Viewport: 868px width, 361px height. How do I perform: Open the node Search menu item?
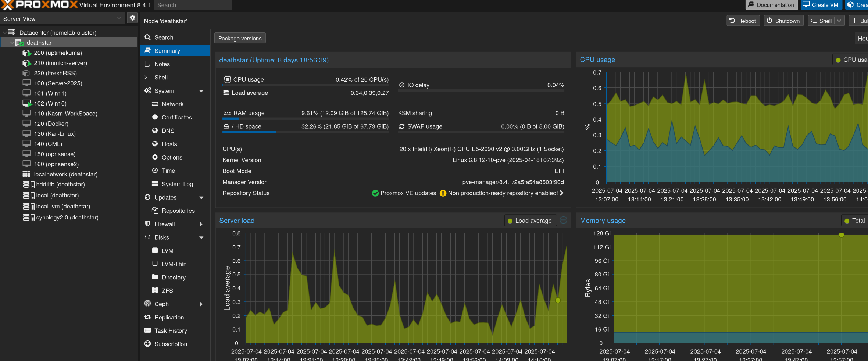[175, 37]
